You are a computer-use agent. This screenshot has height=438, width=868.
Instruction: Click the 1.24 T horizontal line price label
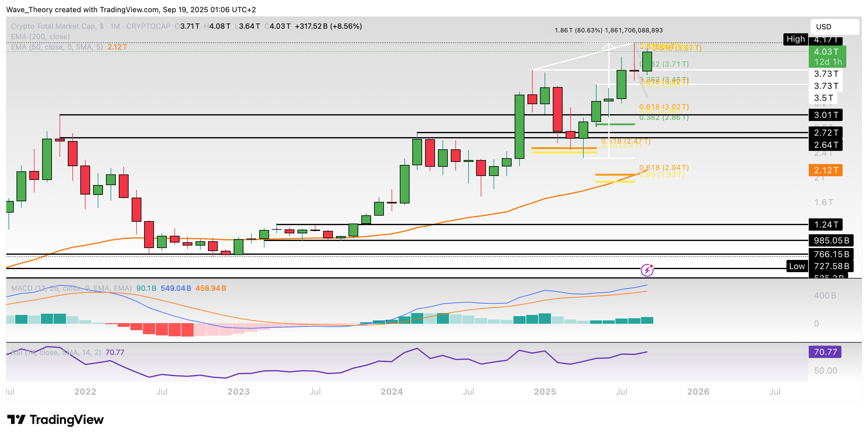click(825, 224)
